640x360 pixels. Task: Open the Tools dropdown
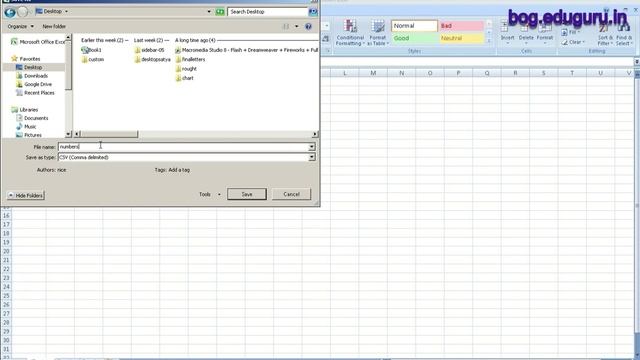point(209,194)
